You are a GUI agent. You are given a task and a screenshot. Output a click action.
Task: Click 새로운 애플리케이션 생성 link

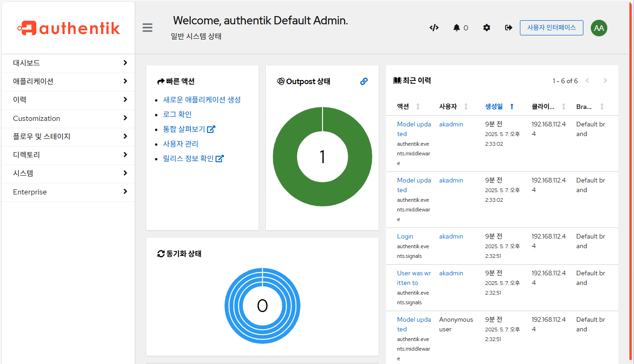click(202, 100)
